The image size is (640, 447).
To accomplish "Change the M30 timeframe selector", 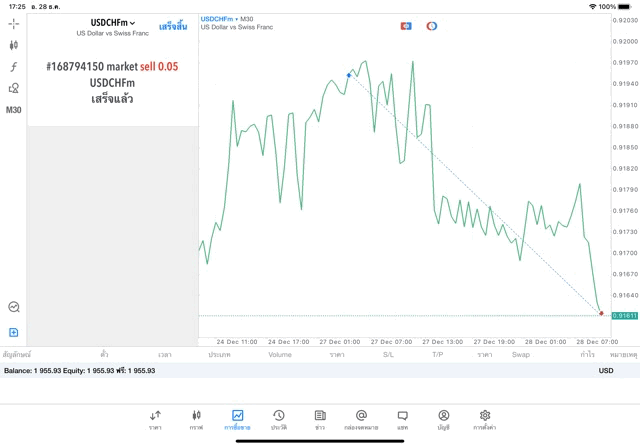I will (x=14, y=110).
